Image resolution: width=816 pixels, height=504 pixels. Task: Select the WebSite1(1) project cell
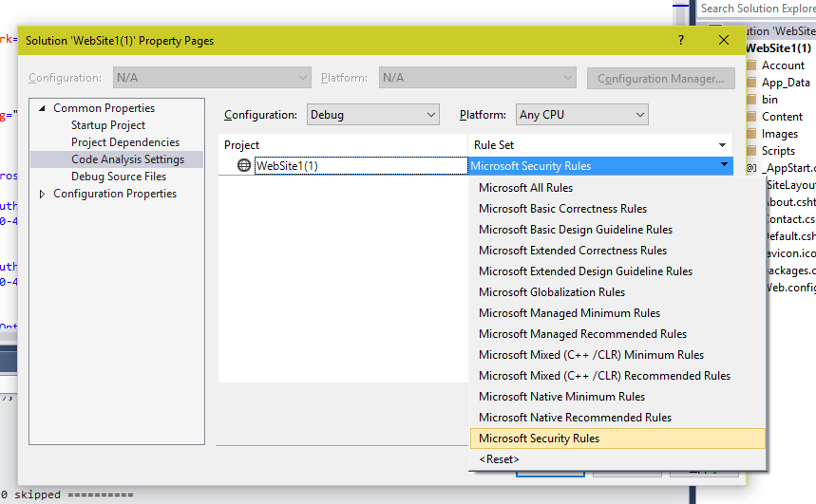(361, 165)
